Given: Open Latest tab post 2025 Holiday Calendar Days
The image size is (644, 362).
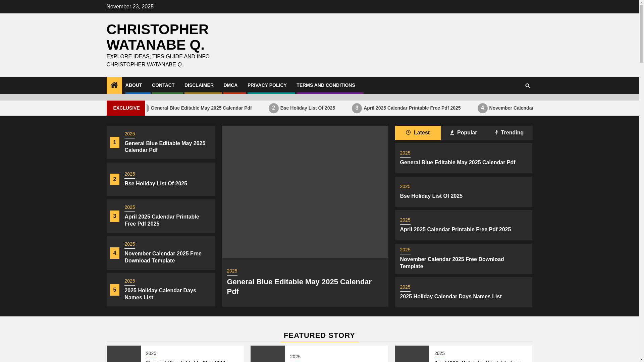Looking at the screenshot, I should pos(450,296).
